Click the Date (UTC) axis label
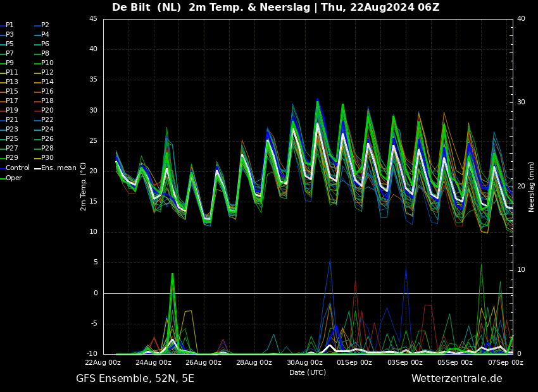 [x=308, y=372]
